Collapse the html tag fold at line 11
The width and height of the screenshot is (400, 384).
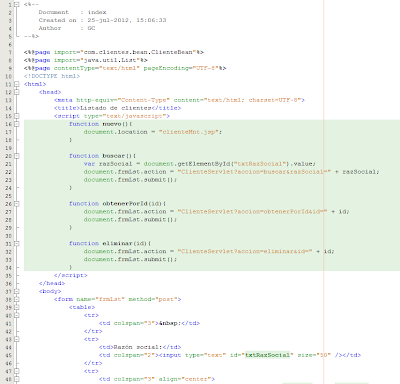point(17,84)
